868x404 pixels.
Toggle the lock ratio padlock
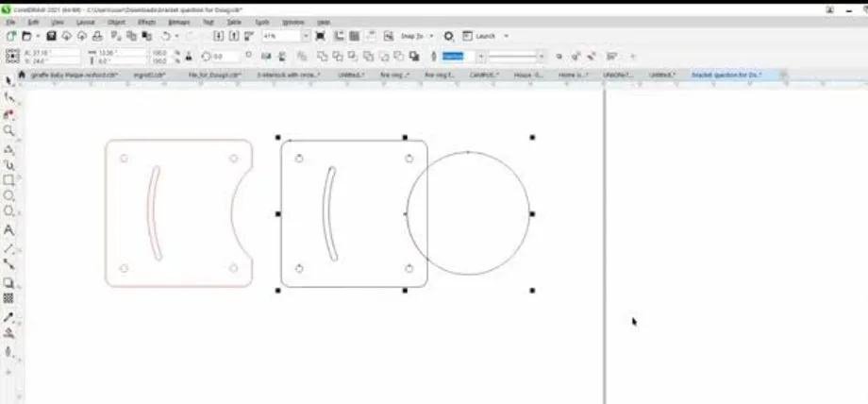pos(189,56)
